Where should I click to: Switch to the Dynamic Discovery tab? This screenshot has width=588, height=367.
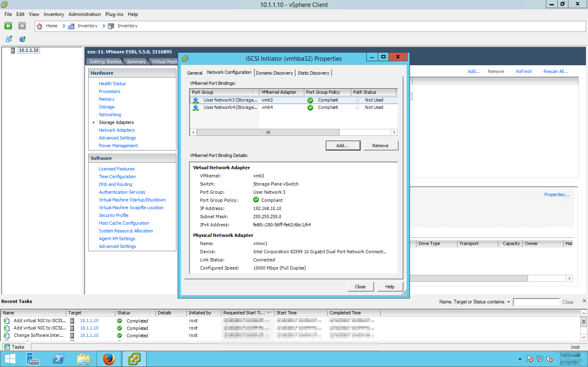[274, 73]
